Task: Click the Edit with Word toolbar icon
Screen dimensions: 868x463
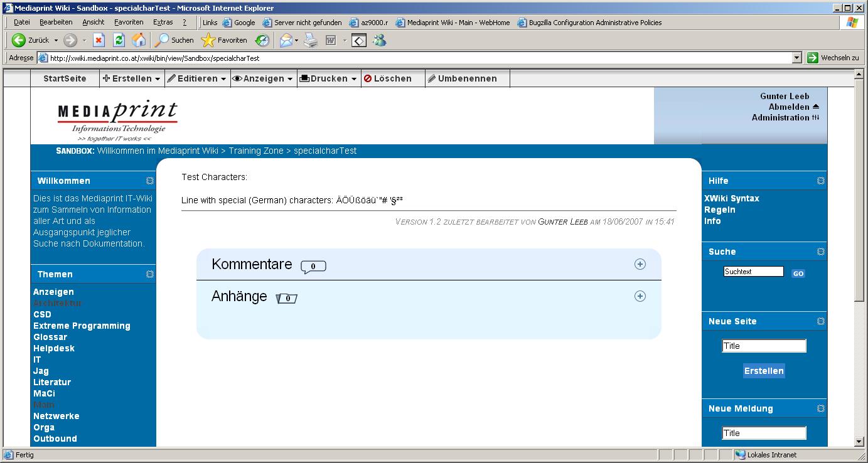Action: point(331,40)
